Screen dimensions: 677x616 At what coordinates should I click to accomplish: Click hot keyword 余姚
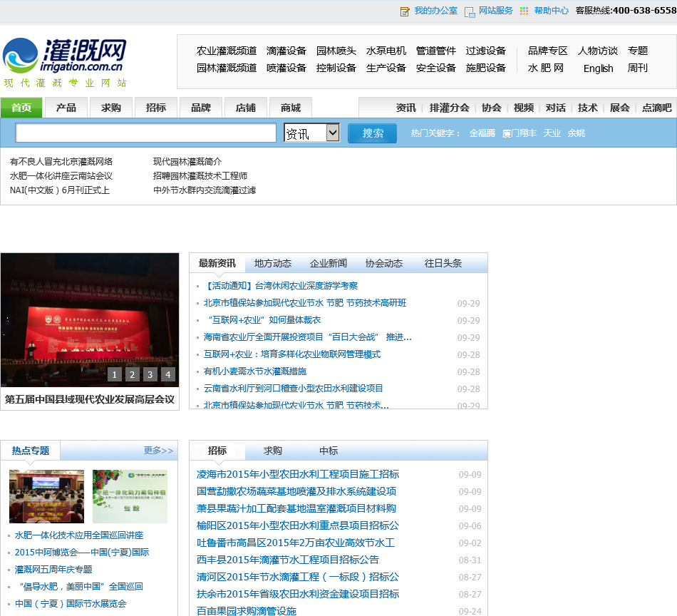576,133
